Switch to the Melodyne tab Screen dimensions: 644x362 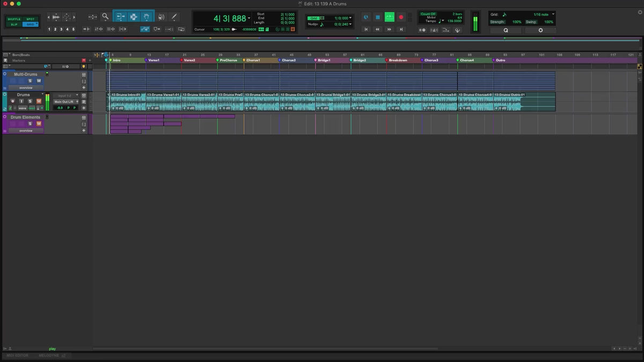(49, 355)
